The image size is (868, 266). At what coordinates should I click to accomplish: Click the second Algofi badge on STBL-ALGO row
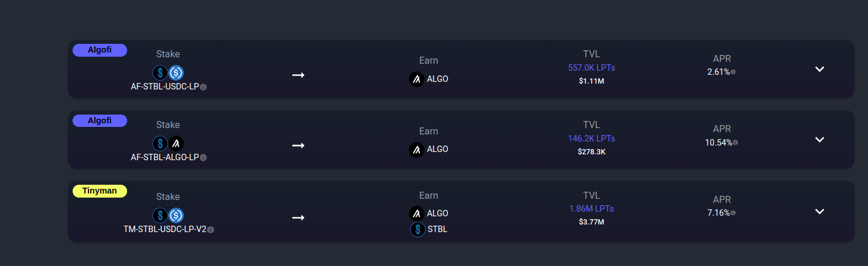point(100,120)
